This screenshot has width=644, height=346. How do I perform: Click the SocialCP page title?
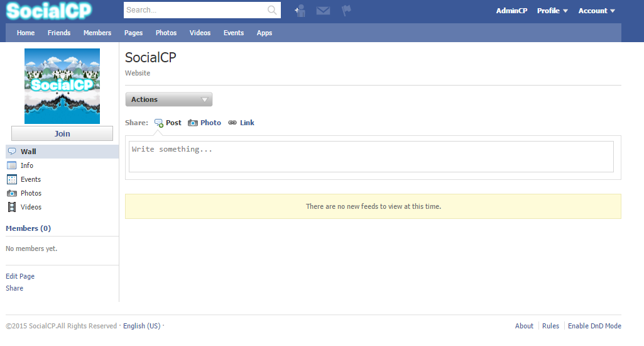pos(150,58)
